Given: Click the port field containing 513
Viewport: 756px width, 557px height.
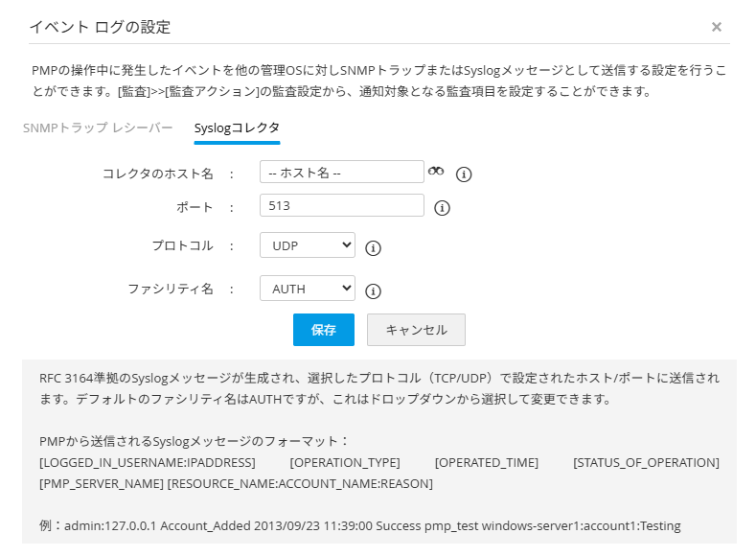Looking at the screenshot, I should coord(341,205).
